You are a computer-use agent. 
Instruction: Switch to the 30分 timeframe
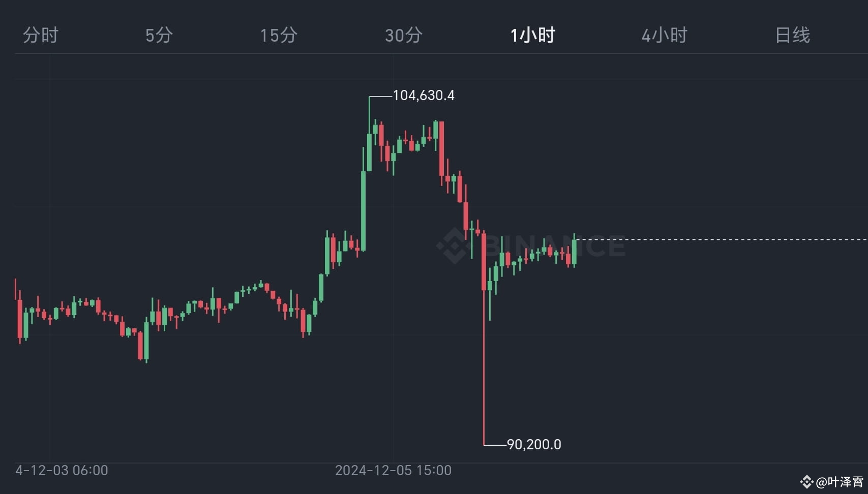[x=403, y=35]
